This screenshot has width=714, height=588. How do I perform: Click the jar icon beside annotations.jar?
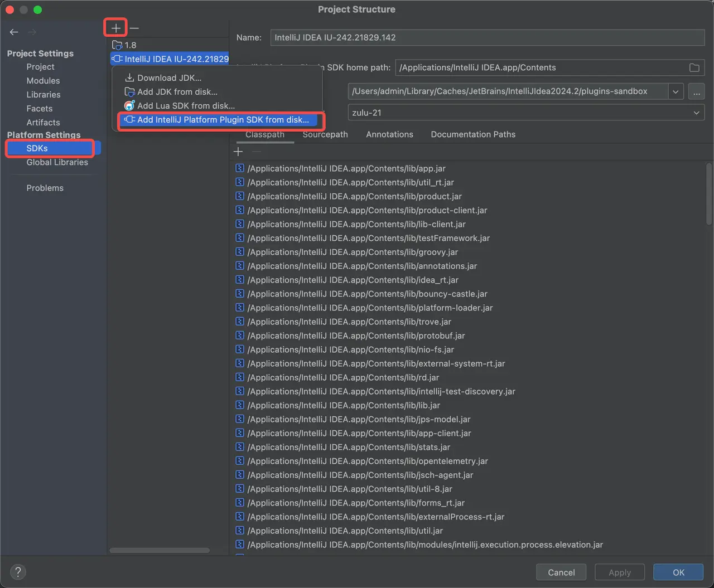click(240, 266)
